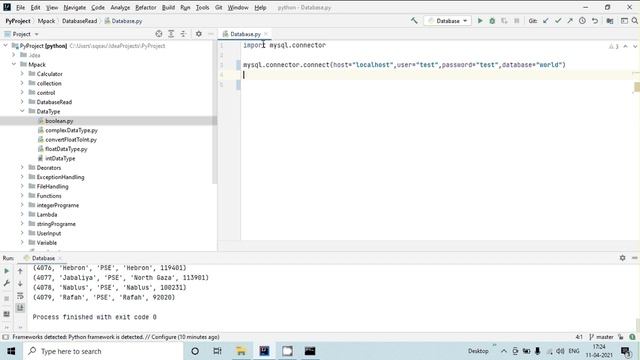Click the locate-in-tree target icon in Project panel
The height and width of the screenshot is (360, 640).
[x=159, y=34]
